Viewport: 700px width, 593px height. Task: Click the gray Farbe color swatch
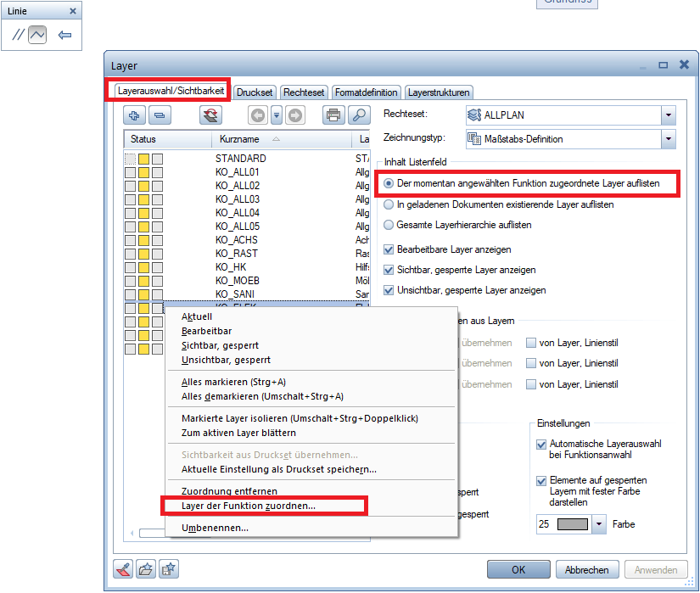point(574,524)
